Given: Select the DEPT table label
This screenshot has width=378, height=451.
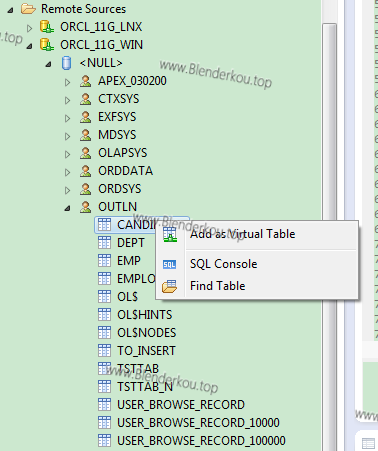Looking at the screenshot, I should tap(131, 243).
